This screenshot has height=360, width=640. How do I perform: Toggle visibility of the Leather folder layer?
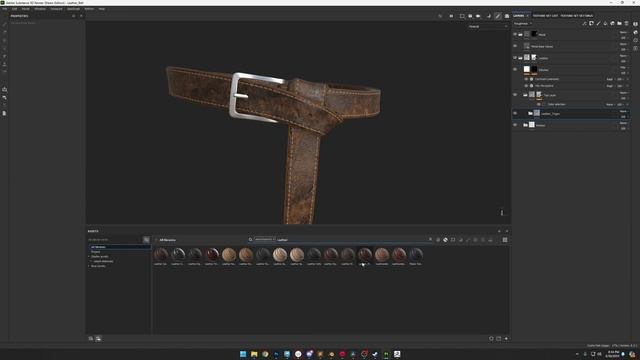pyautogui.click(x=515, y=58)
